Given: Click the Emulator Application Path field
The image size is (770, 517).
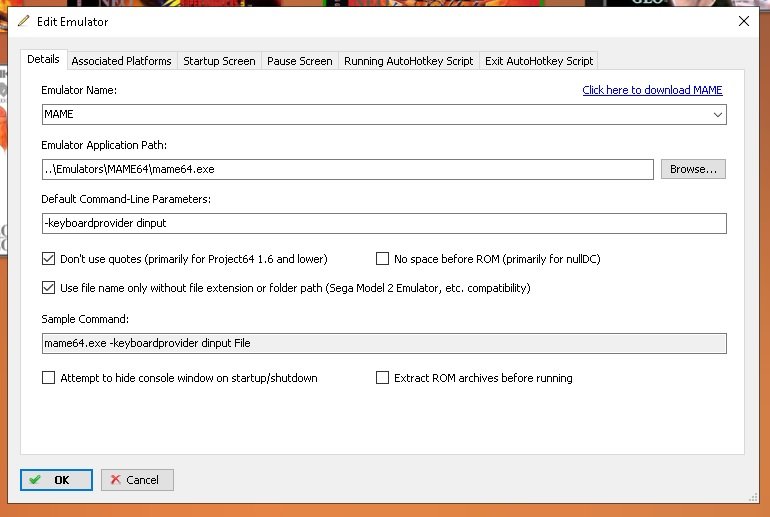Looking at the screenshot, I should click(348, 169).
